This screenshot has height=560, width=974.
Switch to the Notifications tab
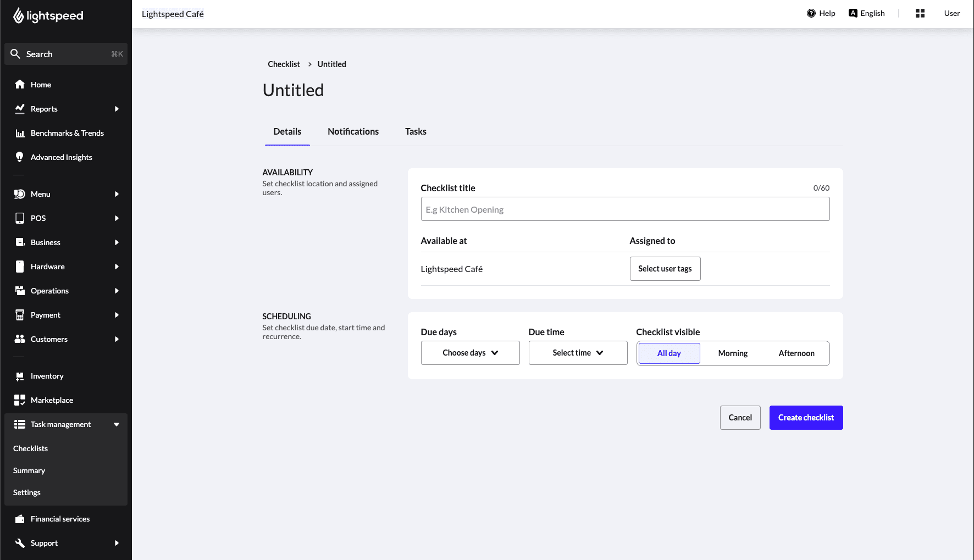(353, 131)
